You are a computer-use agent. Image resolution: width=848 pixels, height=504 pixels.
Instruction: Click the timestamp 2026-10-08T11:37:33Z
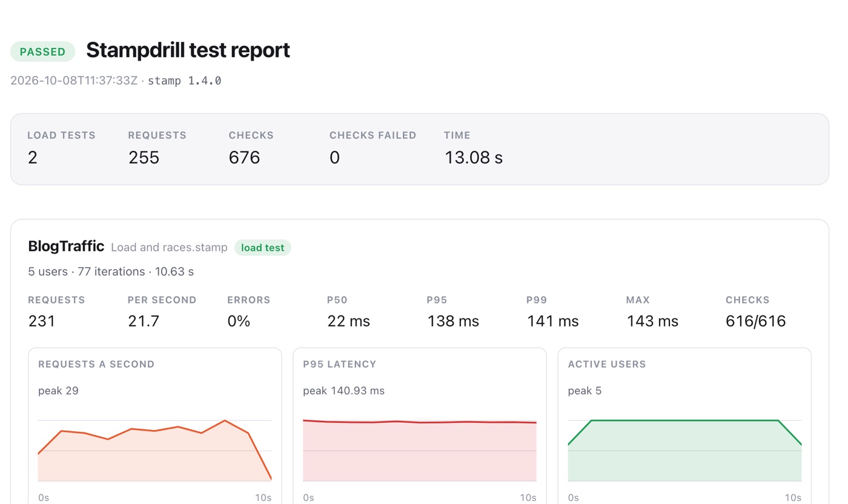coord(74,81)
